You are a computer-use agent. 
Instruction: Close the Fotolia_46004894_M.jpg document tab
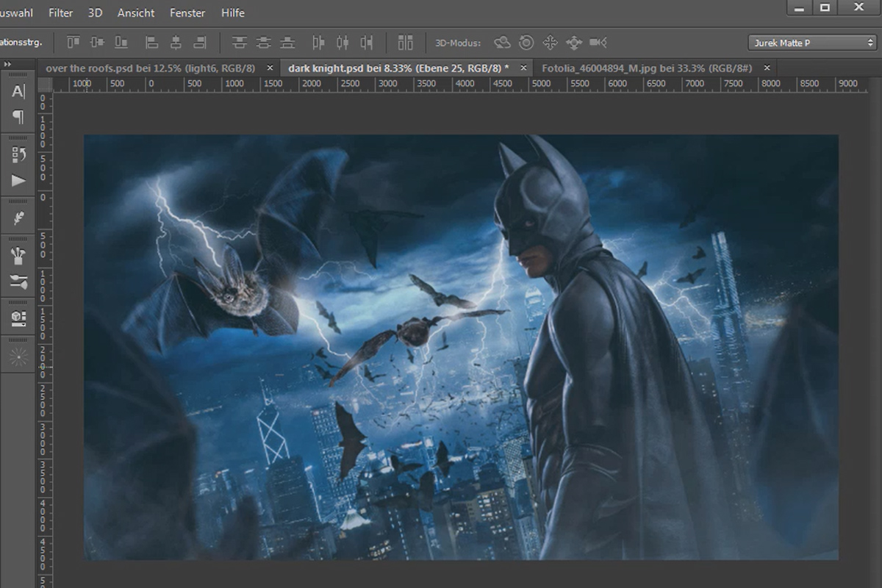coord(767,68)
